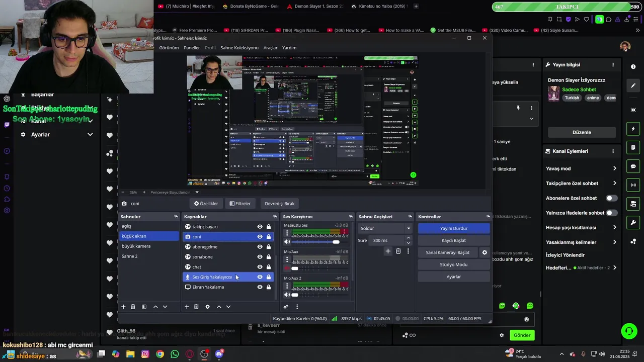
Task: Click Yayını Durdur button
Action: [x=454, y=228]
